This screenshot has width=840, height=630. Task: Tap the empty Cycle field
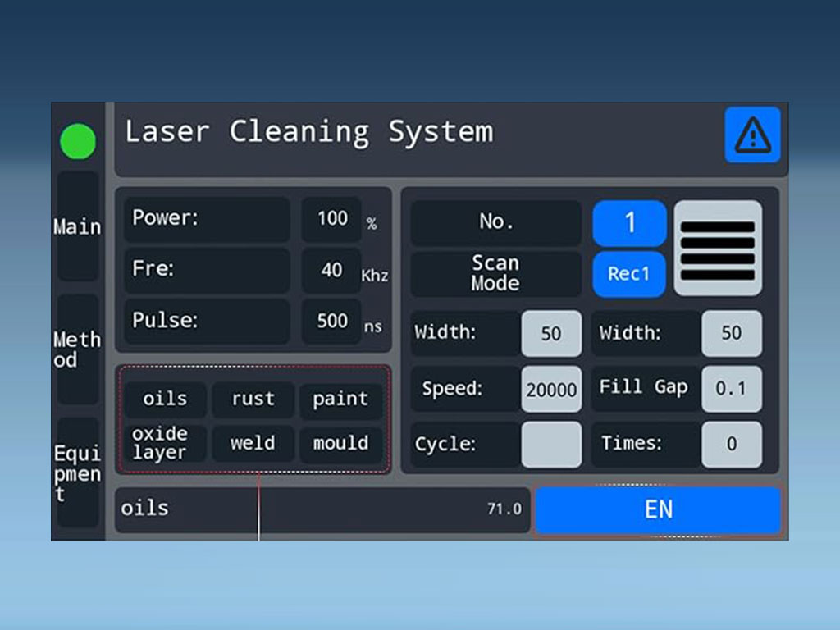(x=551, y=445)
